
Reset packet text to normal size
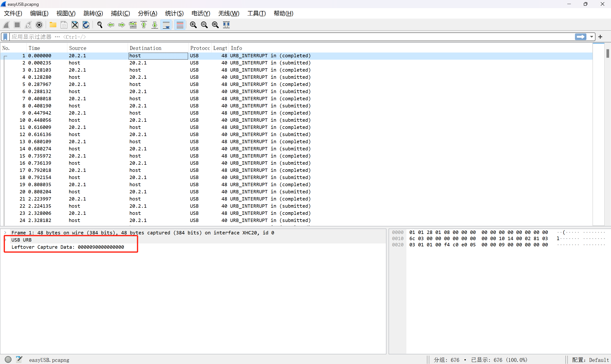pyautogui.click(x=215, y=25)
